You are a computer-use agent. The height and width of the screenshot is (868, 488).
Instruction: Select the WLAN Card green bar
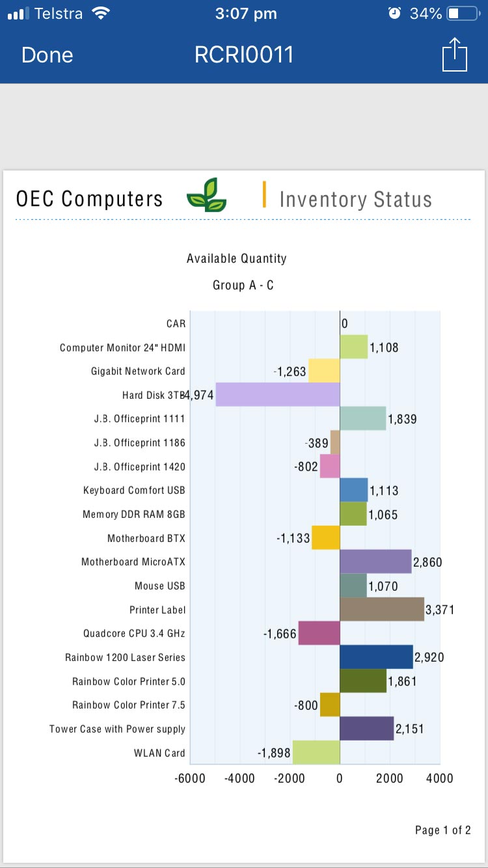tap(316, 752)
